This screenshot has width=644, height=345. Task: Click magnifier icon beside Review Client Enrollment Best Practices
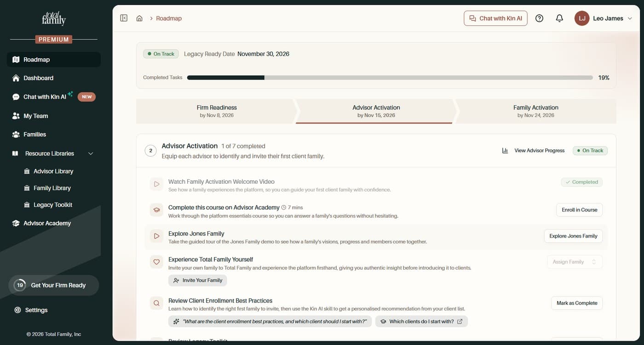[x=156, y=303]
